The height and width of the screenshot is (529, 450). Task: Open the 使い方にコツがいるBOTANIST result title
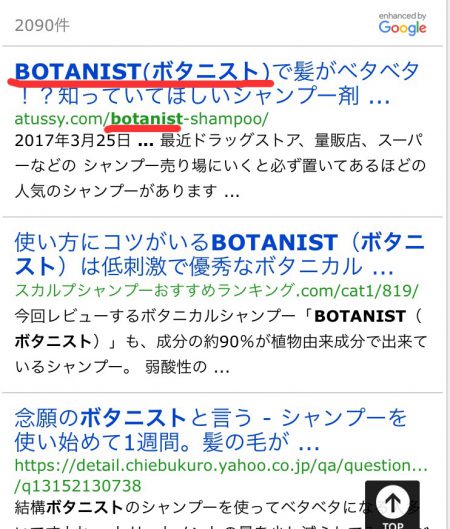[x=219, y=255]
